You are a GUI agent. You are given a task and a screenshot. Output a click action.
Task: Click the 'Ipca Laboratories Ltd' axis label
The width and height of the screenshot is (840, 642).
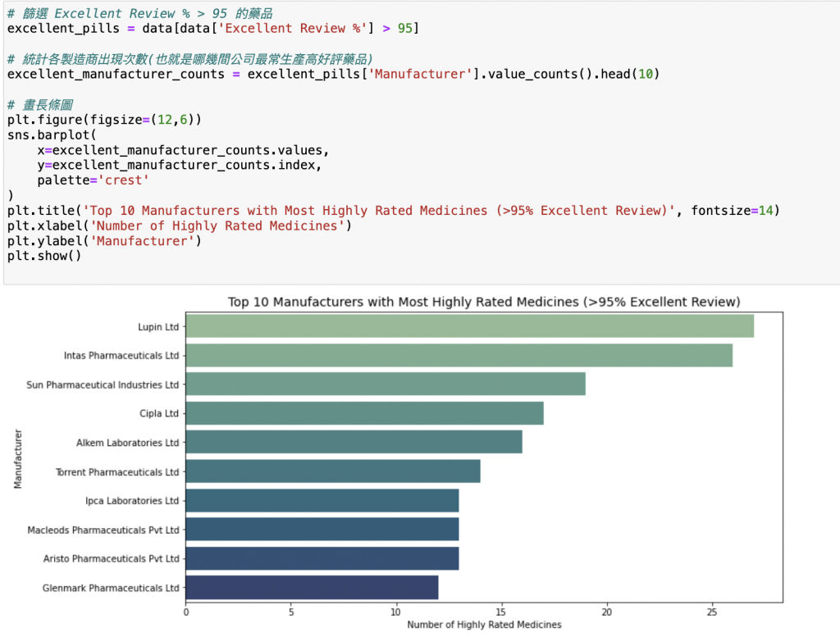(x=132, y=501)
